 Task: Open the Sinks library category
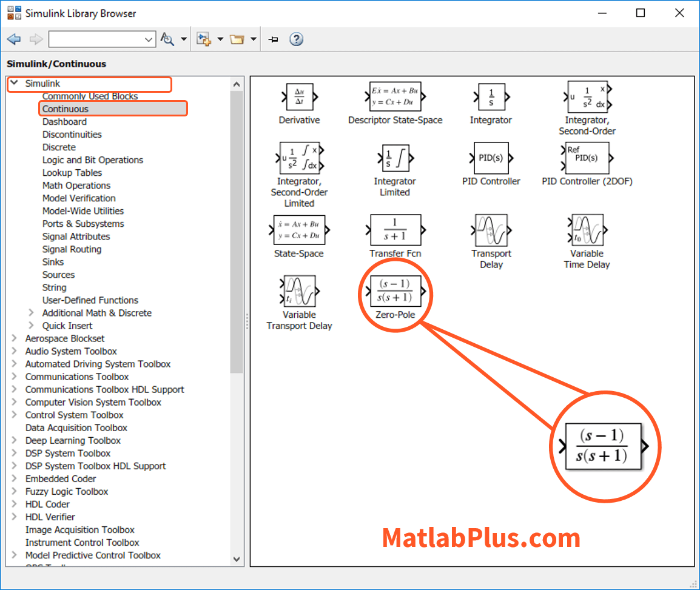pyautogui.click(x=53, y=262)
